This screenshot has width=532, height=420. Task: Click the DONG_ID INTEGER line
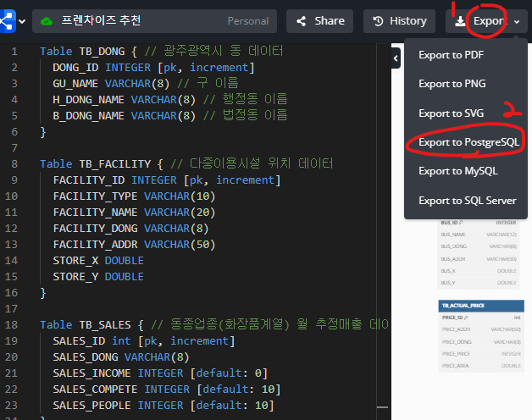153,68
